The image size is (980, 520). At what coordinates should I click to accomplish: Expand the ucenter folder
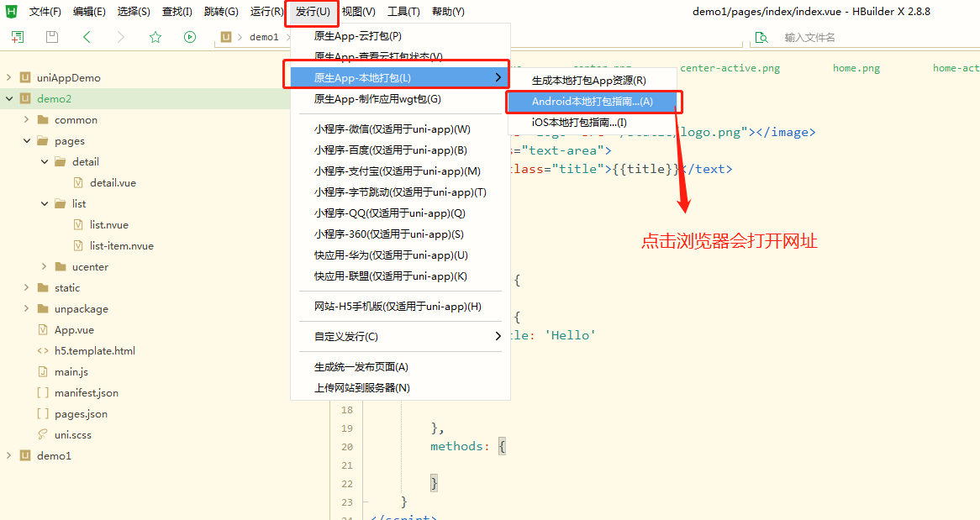coord(45,266)
